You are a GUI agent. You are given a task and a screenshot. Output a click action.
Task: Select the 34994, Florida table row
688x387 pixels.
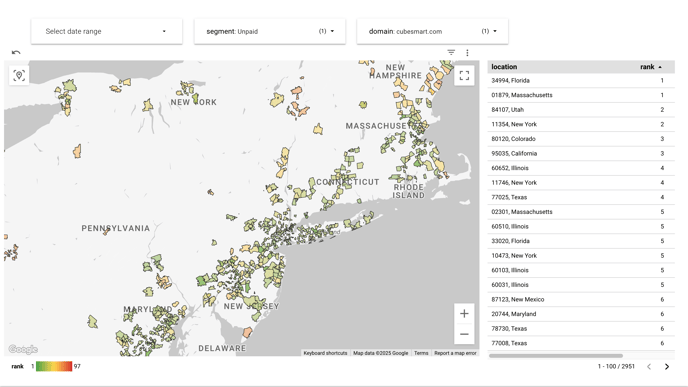point(581,81)
